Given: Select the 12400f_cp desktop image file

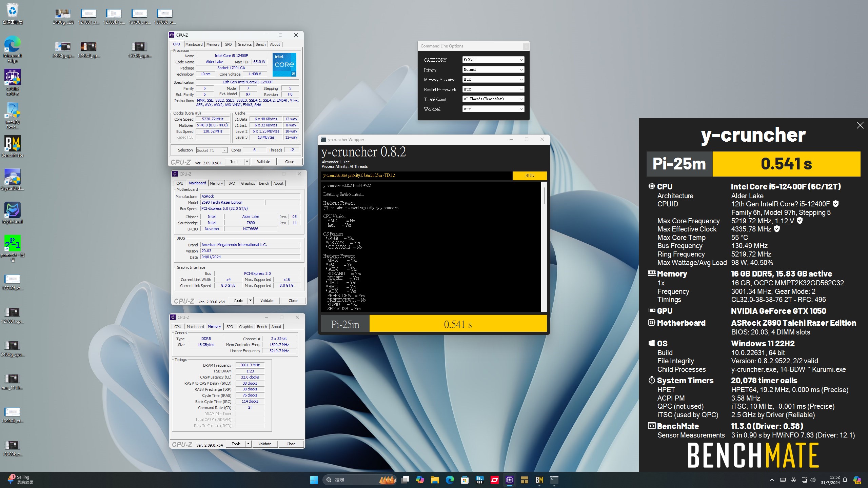Looking at the screenshot, I should pos(88,50).
